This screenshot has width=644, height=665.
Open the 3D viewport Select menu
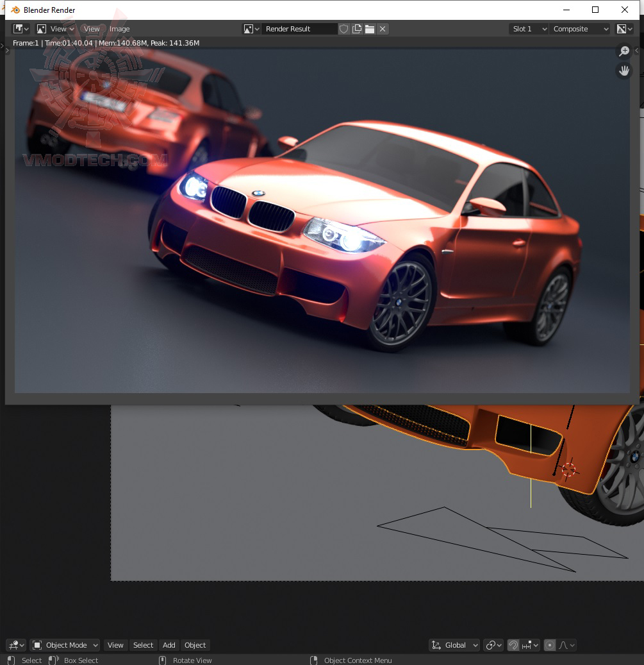[143, 645]
